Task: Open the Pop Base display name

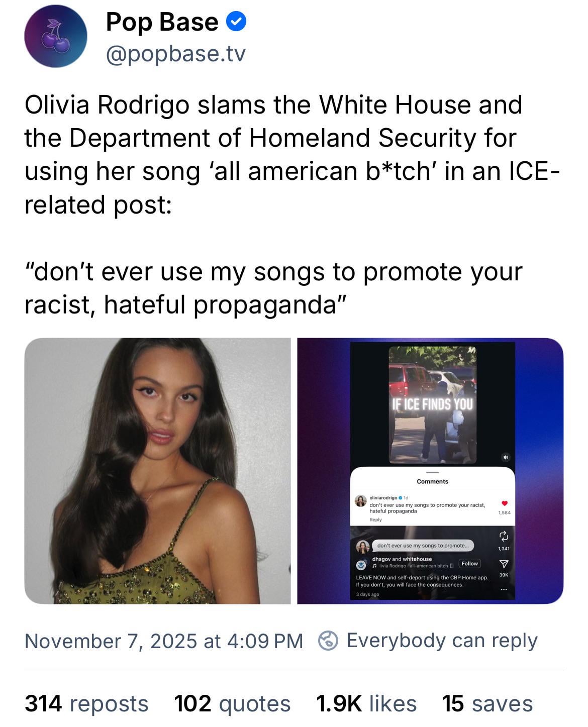Action: point(162,22)
